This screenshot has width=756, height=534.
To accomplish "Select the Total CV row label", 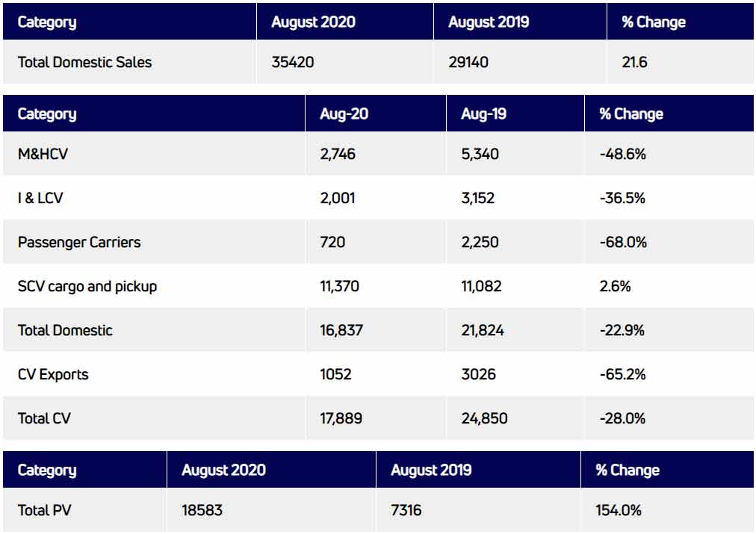I will [44, 418].
